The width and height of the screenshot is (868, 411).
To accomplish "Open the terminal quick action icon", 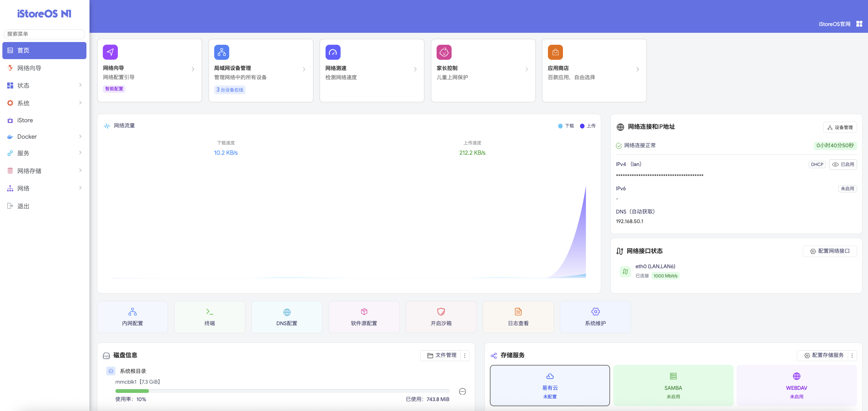I will click(209, 312).
